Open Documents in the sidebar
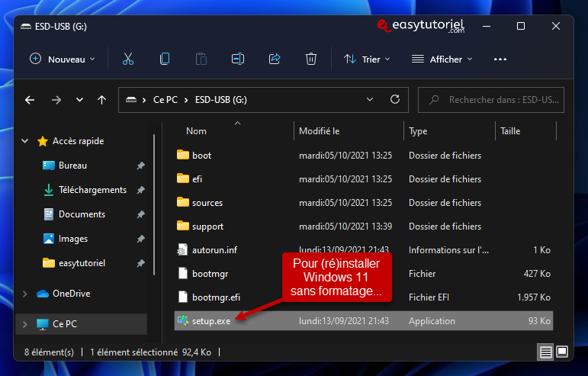This screenshot has width=588, height=376. point(82,214)
